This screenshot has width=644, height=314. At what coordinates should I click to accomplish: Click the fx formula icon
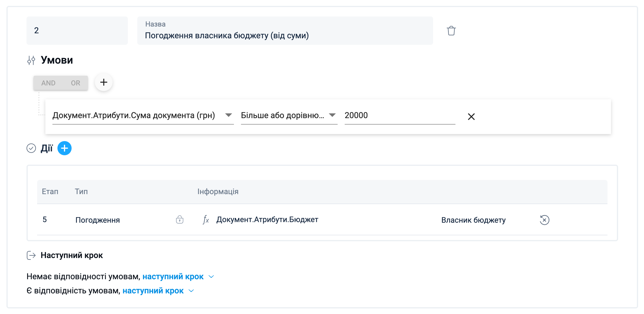(x=206, y=220)
